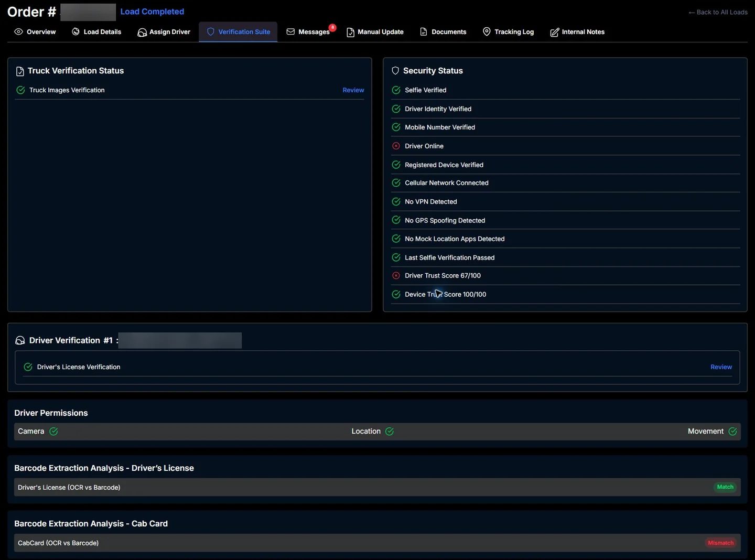Click the Driver Identity Verified check icon
The width and height of the screenshot is (755, 560).
coord(396,109)
